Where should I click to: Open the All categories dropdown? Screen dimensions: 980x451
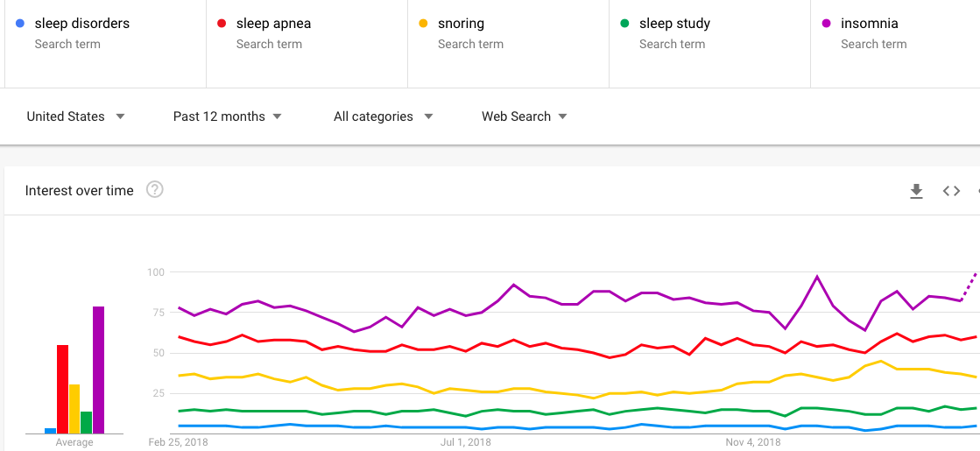tap(384, 116)
